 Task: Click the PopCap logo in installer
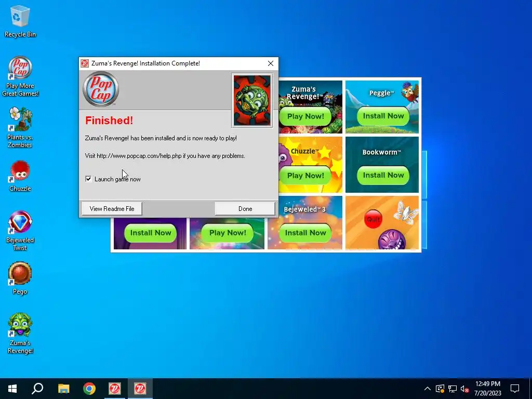(101, 89)
